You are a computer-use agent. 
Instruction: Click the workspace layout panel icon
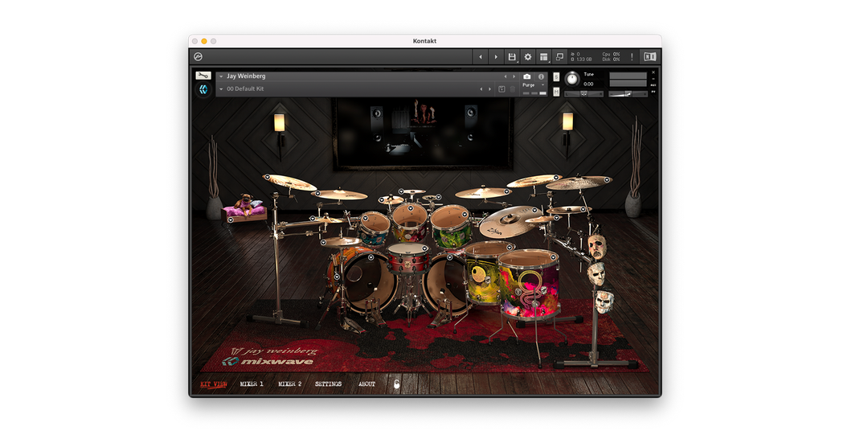click(x=543, y=57)
